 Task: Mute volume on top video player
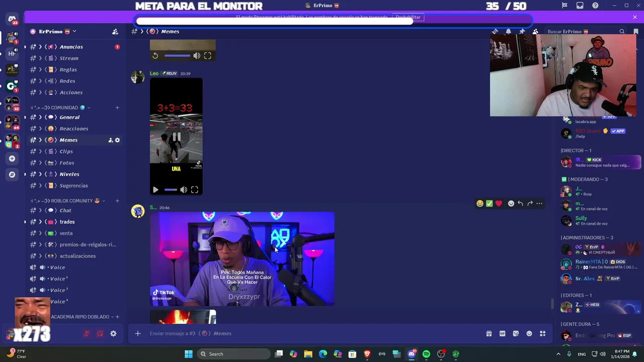(x=197, y=56)
